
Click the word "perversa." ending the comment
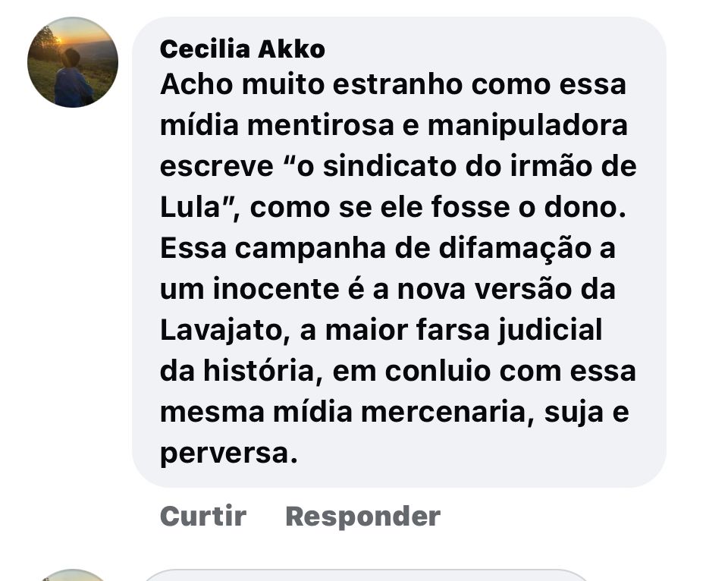click(x=229, y=454)
